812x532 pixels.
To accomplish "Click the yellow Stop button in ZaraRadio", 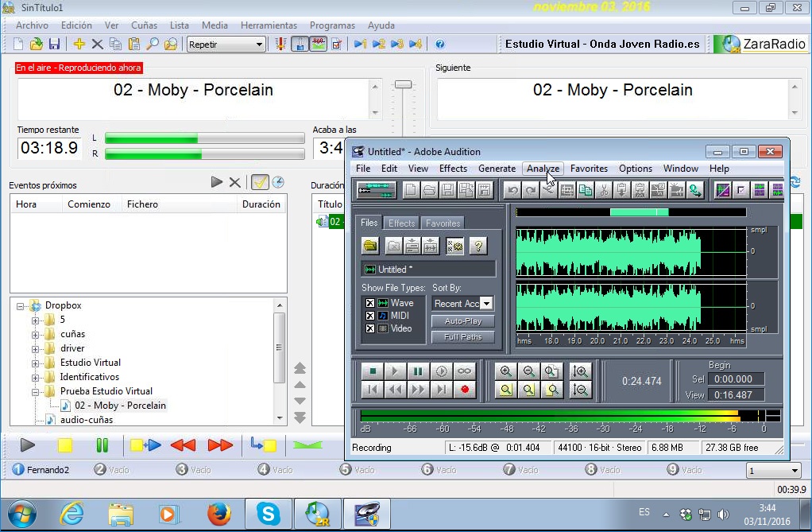I will pos(64,445).
